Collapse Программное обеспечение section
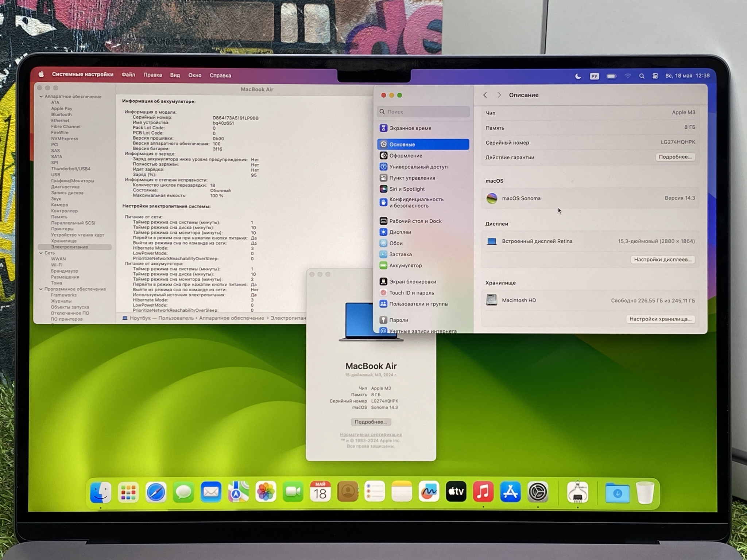Viewport: 747px width, 560px height. tap(41, 289)
